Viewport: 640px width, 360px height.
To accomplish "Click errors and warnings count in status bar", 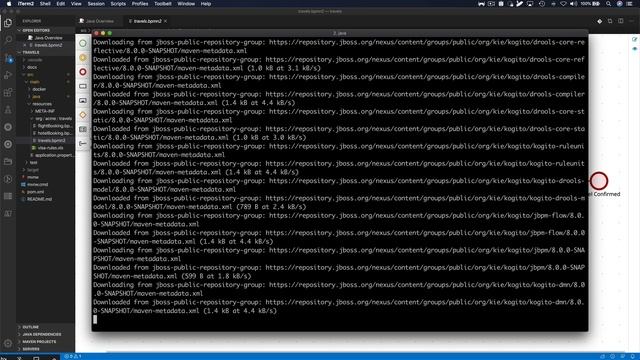I will [x=73, y=356].
